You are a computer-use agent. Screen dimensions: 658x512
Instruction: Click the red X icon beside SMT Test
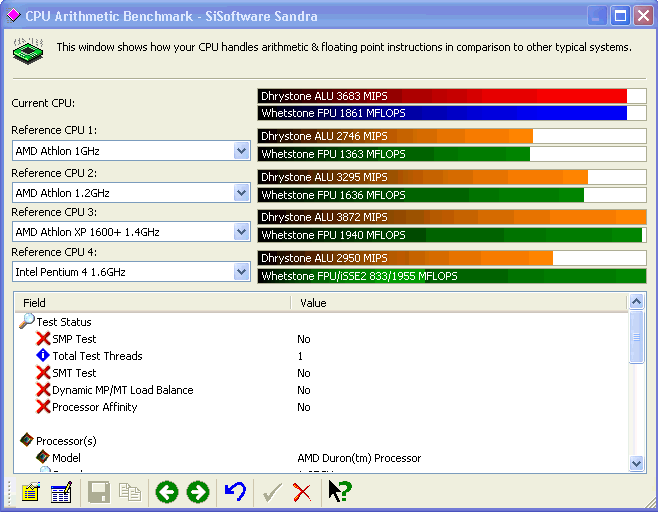click(x=43, y=372)
